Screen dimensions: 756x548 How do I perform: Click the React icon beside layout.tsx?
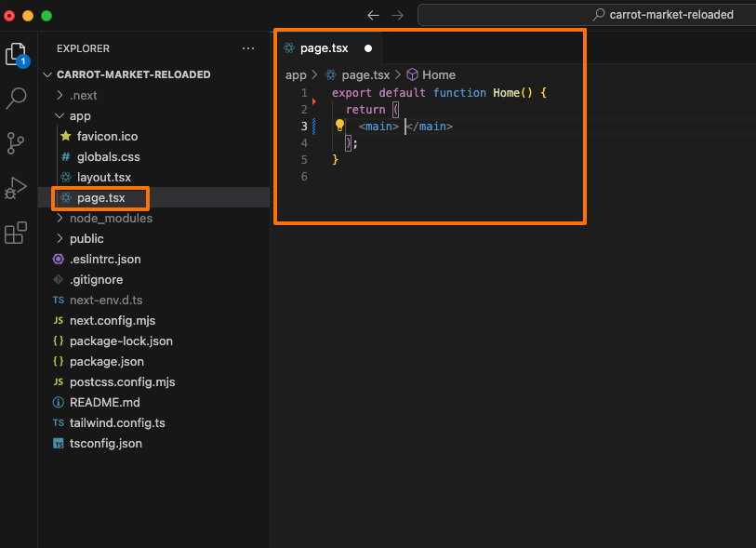tap(66, 177)
